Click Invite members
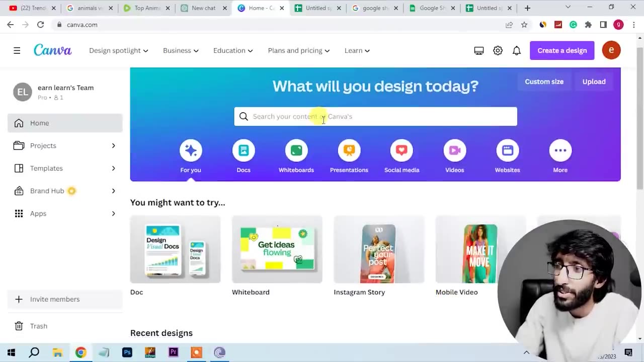644x362 pixels. pyautogui.click(x=65, y=299)
